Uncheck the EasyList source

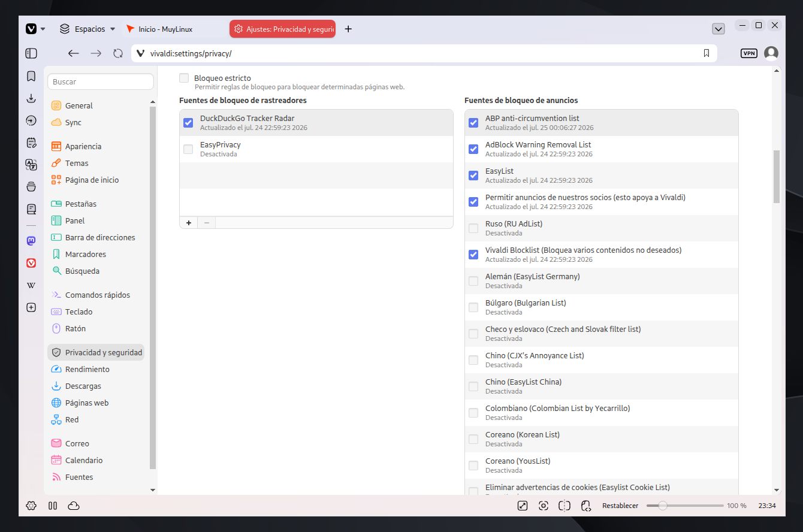coord(473,176)
